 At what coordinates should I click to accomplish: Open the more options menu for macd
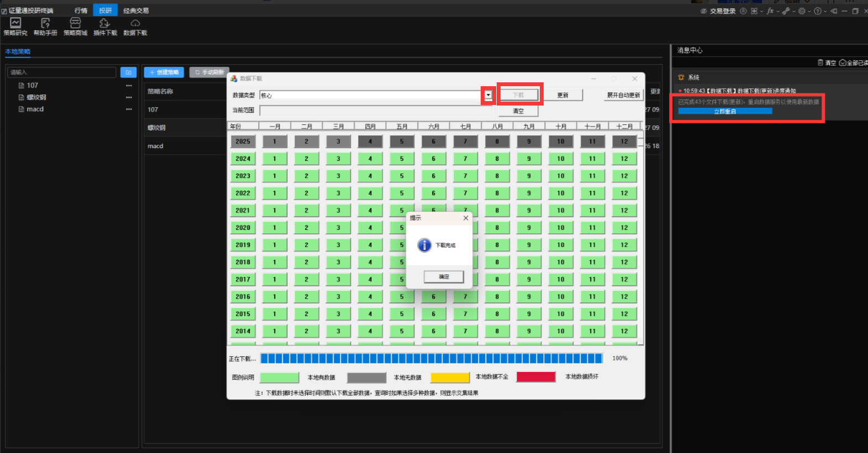tap(129, 109)
